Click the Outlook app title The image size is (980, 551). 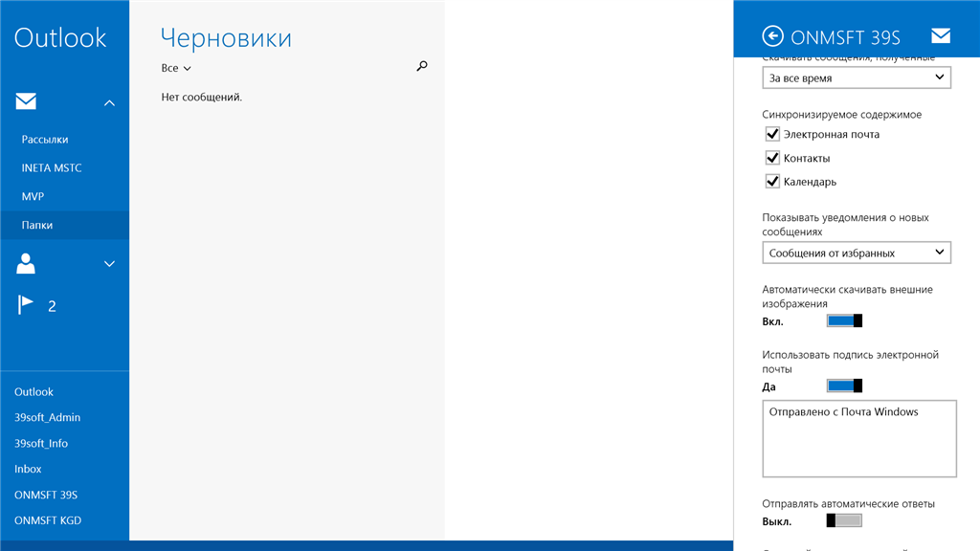(60, 38)
